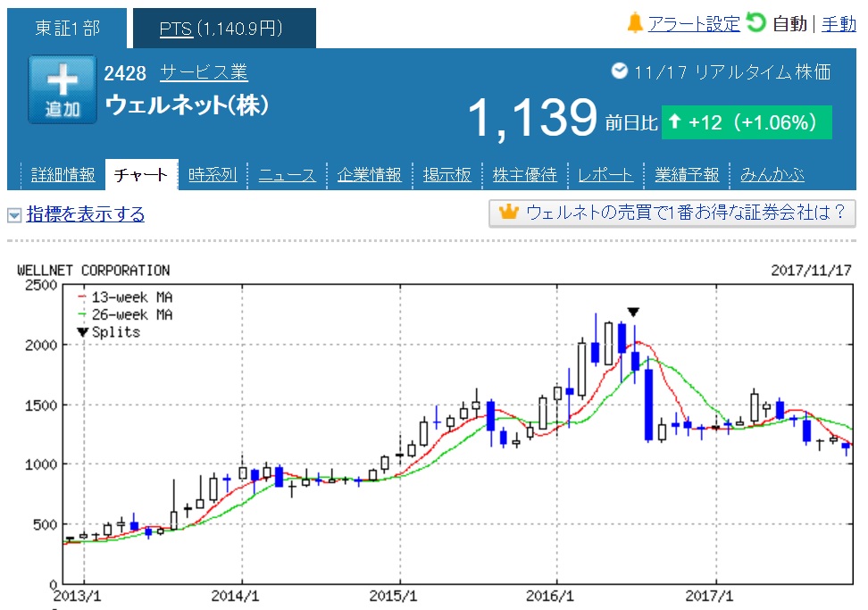Click the stock price 1,139

(x=533, y=117)
